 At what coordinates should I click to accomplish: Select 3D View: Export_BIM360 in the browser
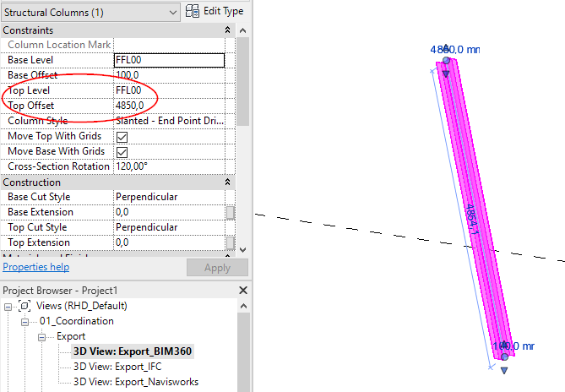(x=133, y=351)
